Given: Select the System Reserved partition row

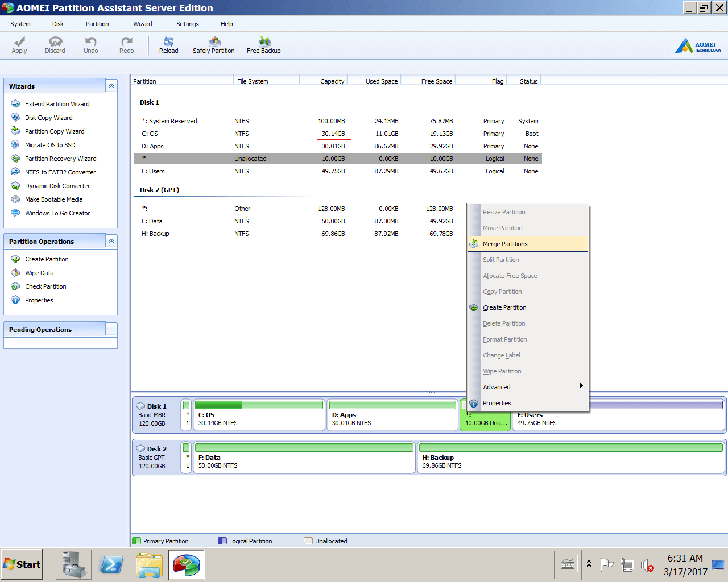Looking at the screenshot, I should tap(338, 121).
